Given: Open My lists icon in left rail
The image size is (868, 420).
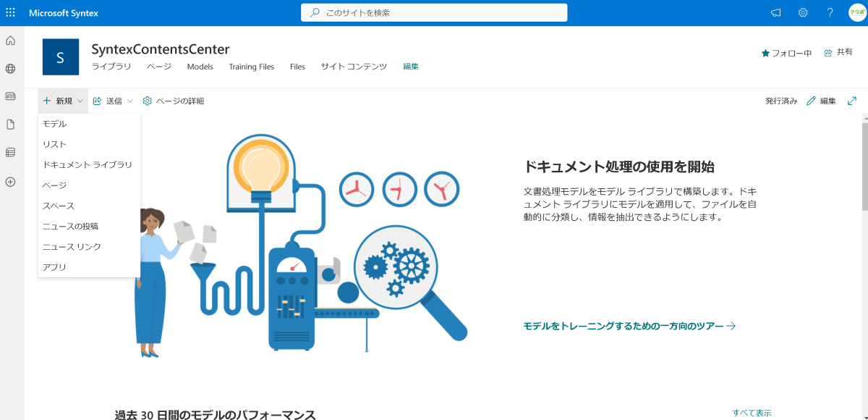Looking at the screenshot, I should [x=10, y=153].
